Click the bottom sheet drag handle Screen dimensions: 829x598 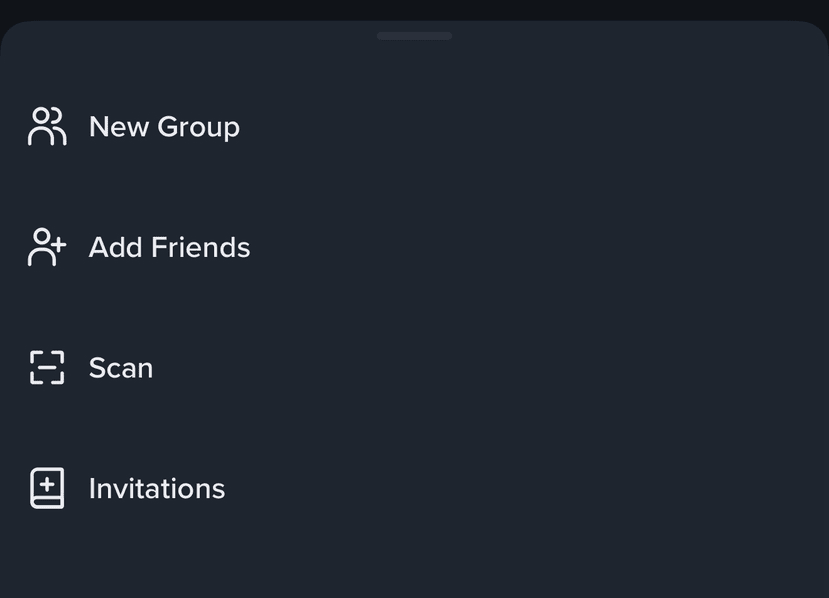414,36
